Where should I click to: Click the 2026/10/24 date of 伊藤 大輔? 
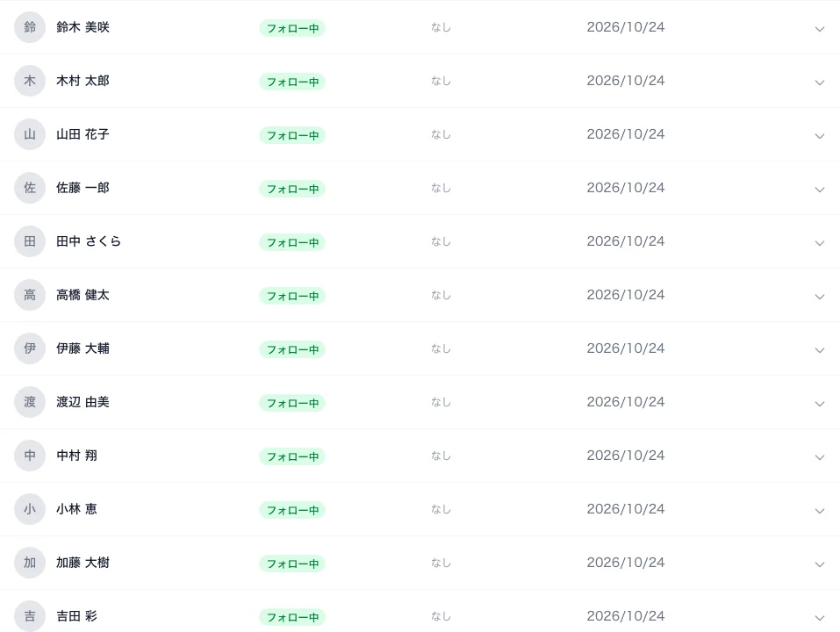(626, 348)
